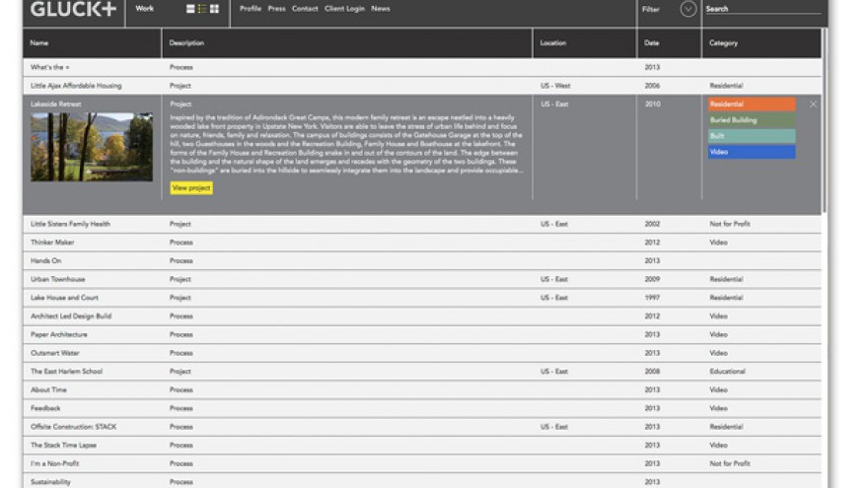
Task: Click the Lakeside Retreat thumbnail image
Action: click(x=92, y=146)
